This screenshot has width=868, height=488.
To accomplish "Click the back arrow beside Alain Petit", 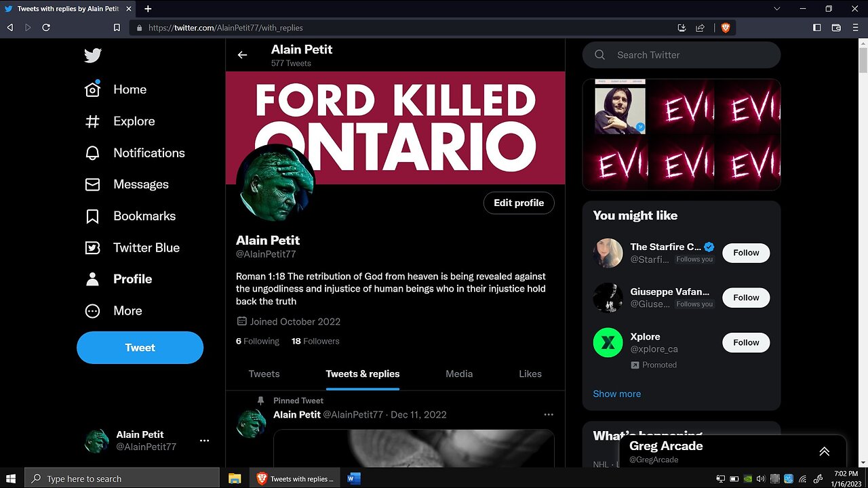I will pos(242,55).
